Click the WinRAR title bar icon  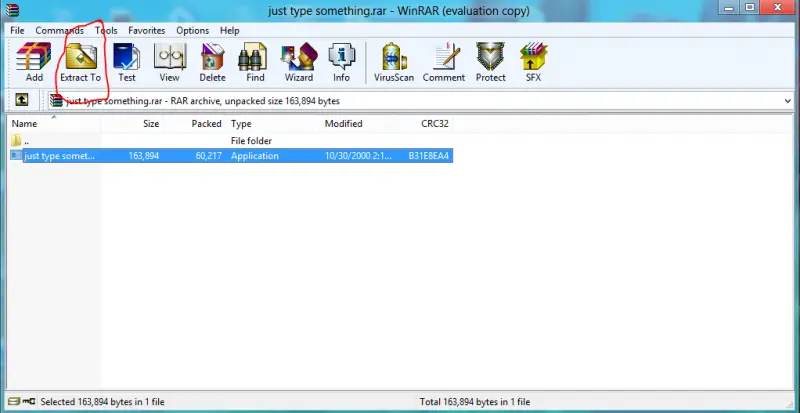(12, 9)
